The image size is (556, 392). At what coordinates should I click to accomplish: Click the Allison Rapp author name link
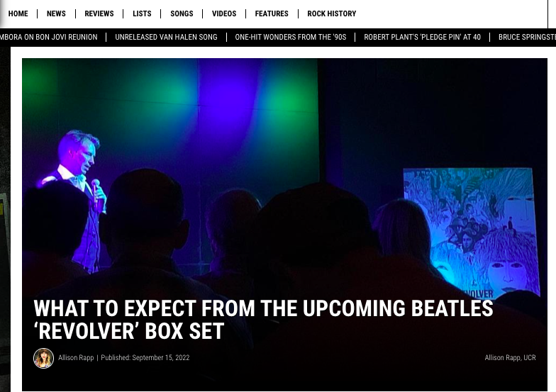click(x=76, y=357)
